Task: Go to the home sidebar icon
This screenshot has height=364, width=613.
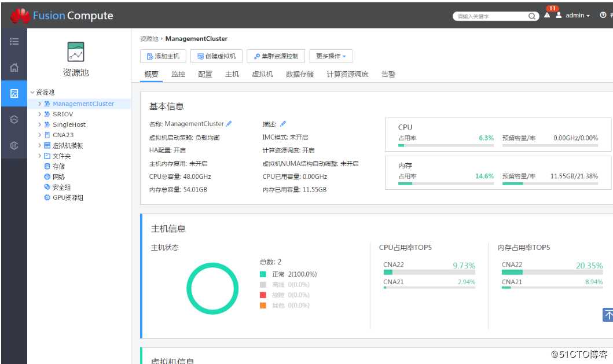Action: pyautogui.click(x=14, y=67)
